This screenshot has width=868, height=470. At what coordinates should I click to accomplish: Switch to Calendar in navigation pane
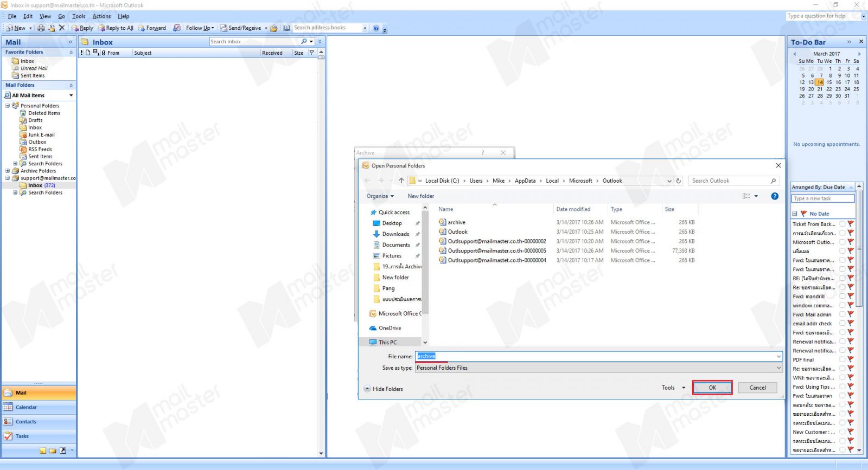(39, 407)
